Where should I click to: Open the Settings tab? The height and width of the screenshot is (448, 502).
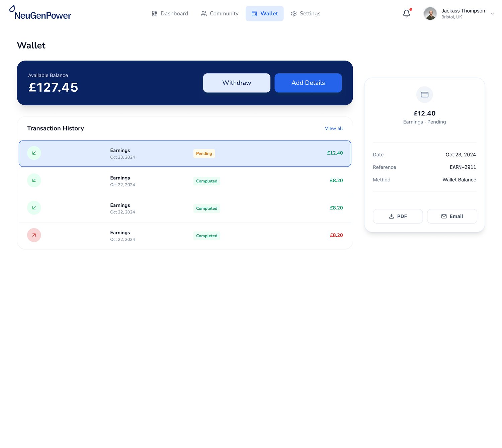pyautogui.click(x=306, y=13)
